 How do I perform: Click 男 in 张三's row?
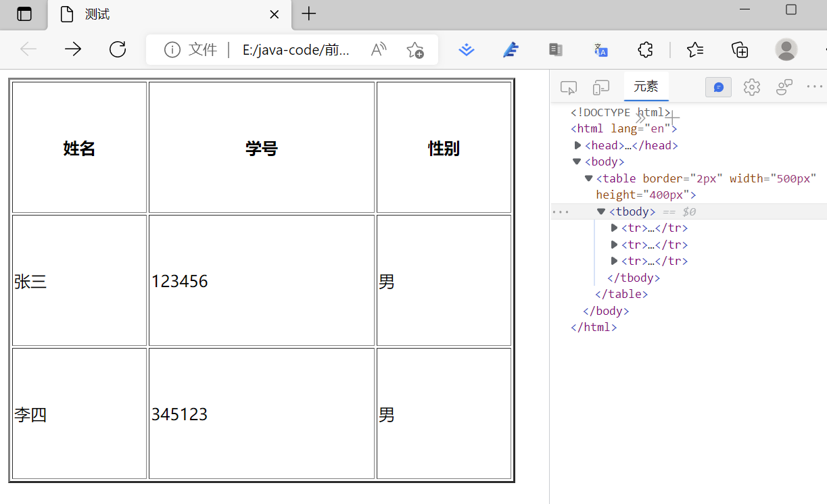click(444, 280)
